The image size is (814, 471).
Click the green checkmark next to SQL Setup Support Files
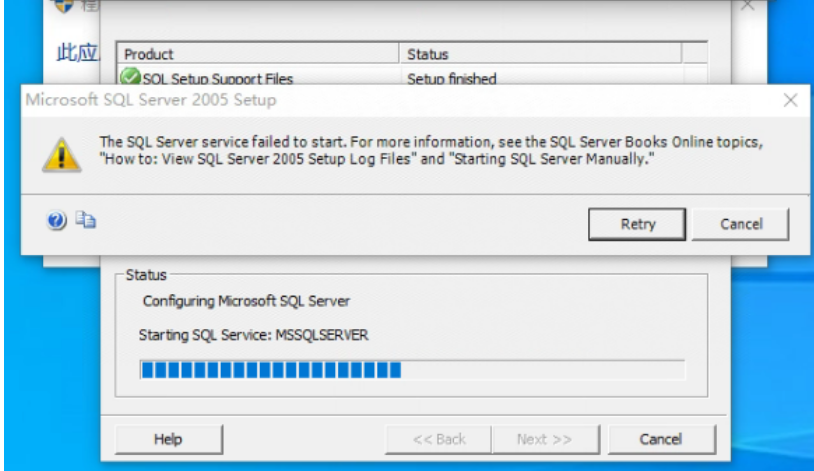(130, 76)
